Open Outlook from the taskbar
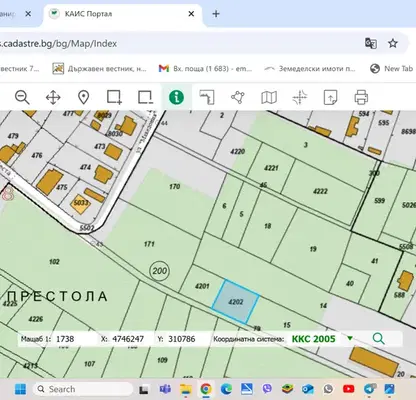Viewport: 416px width, 400px height. coord(308,389)
